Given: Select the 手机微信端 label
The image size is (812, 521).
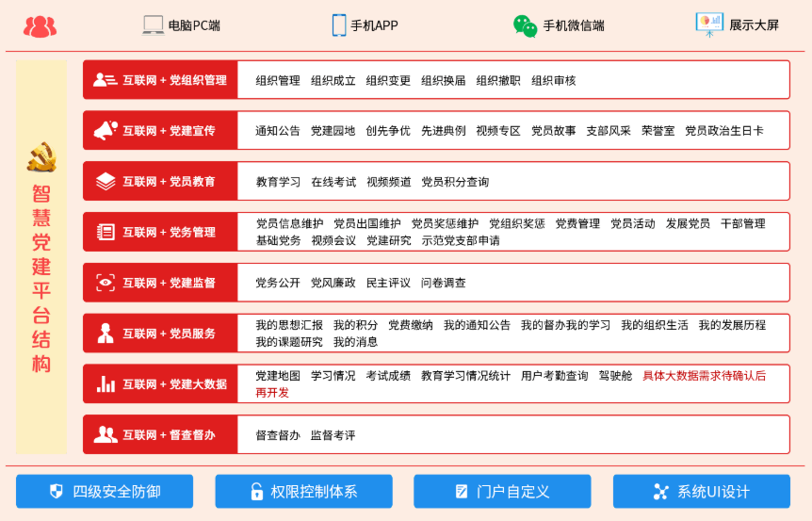Looking at the screenshot, I should [x=574, y=25].
